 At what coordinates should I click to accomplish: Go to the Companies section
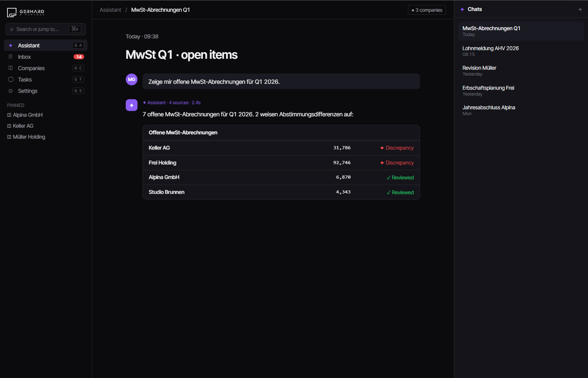coord(45,68)
